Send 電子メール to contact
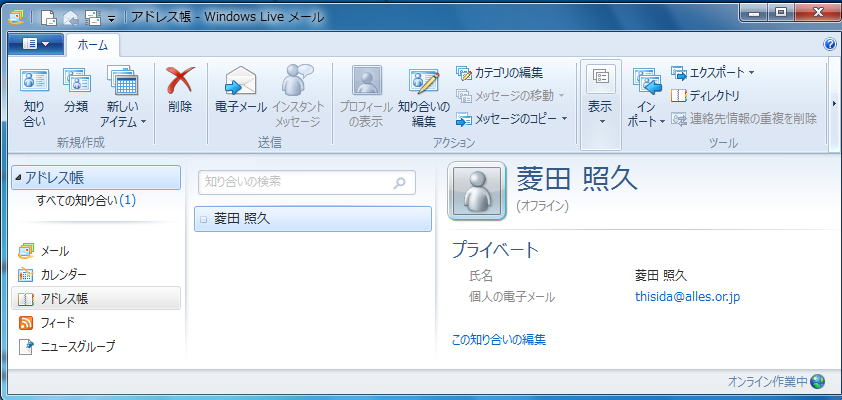Image resolution: width=842 pixels, height=400 pixels. coord(241,92)
